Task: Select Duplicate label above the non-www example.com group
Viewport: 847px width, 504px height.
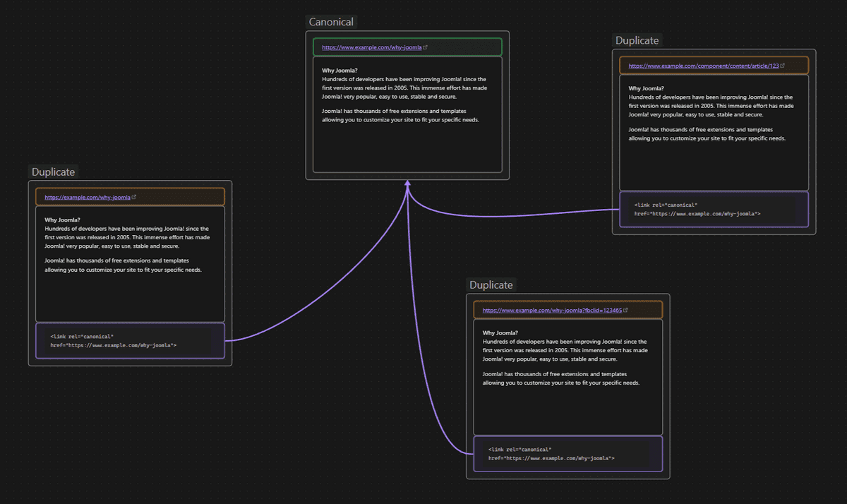Action: (53, 172)
